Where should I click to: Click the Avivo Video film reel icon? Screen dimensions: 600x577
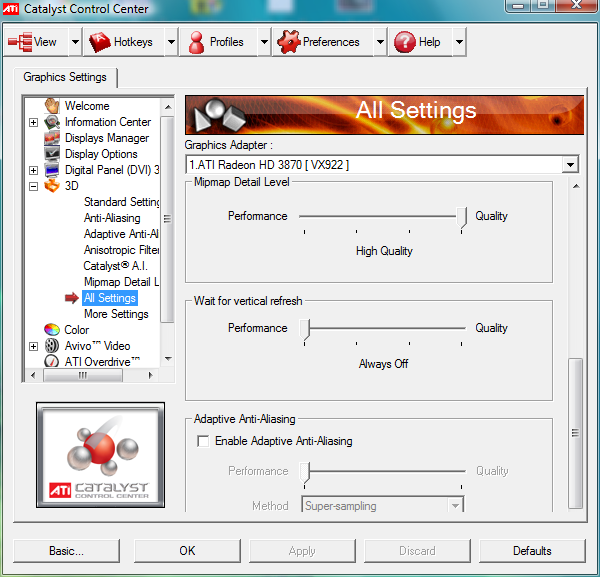(x=52, y=346)
